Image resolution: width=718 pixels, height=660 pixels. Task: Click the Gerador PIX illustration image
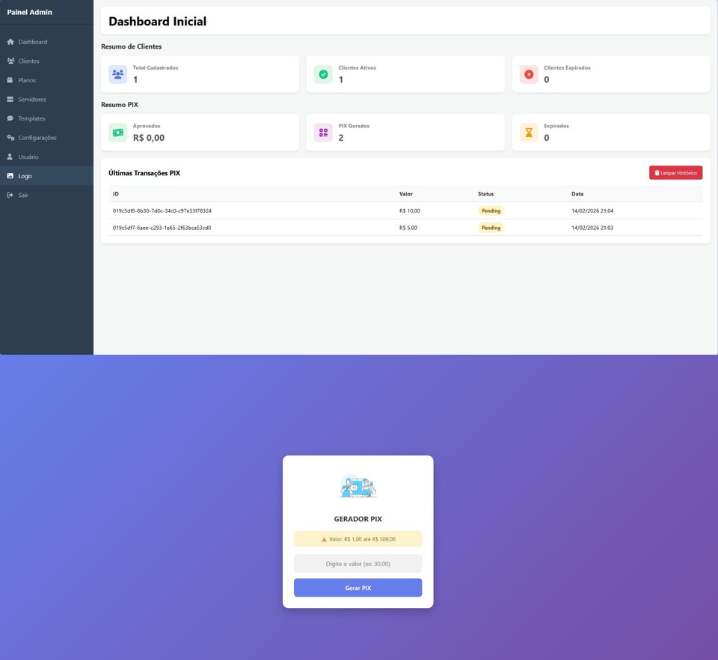(x=358, y=487)
